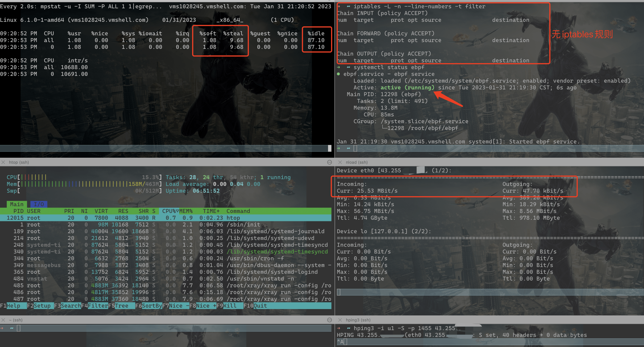The image size is (644, 347).
Task: Close the htop ssh pane
Action: (x=3, y=162)
